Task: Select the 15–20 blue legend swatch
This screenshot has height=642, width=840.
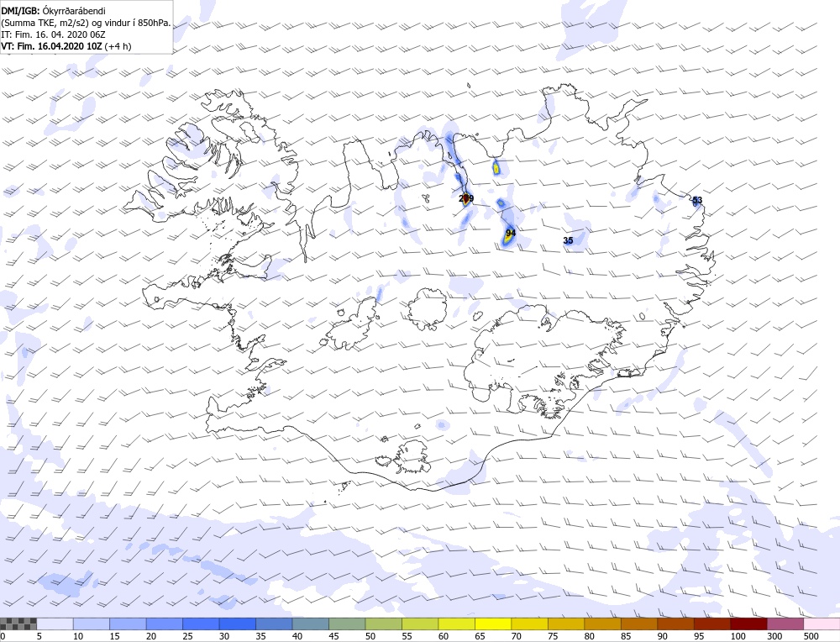Action: 128,624
